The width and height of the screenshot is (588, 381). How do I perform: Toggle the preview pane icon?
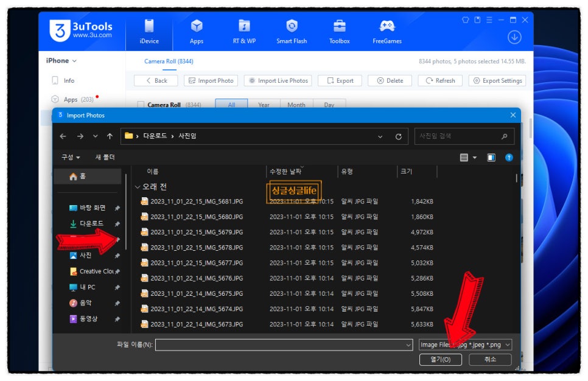[491, 158]
